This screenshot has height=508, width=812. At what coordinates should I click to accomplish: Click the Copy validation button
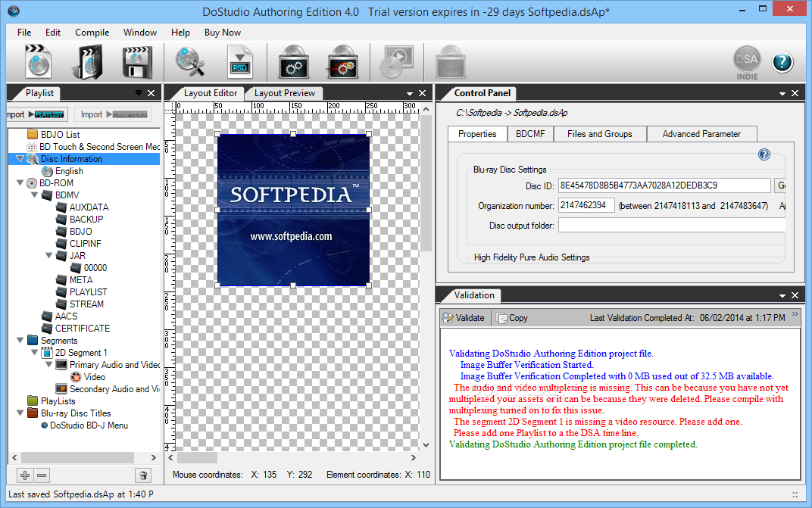coord(512,318)
